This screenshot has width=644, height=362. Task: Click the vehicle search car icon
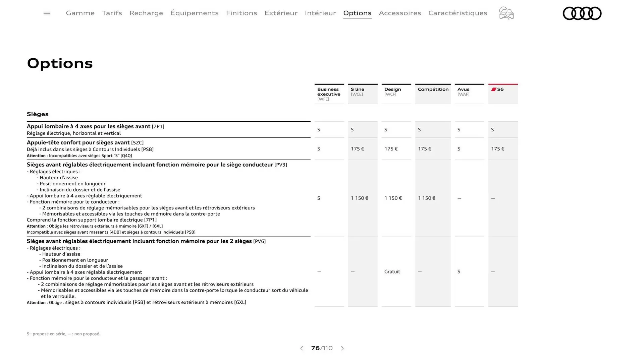[506, 13]
